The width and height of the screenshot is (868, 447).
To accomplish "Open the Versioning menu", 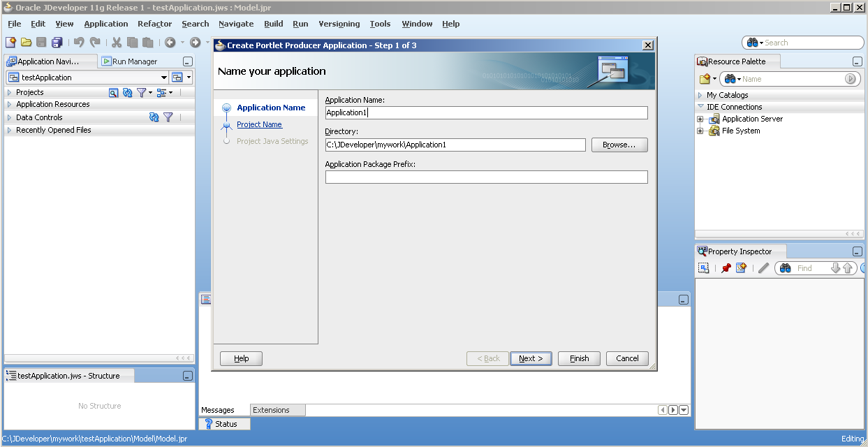I will (x=339, y=24).
